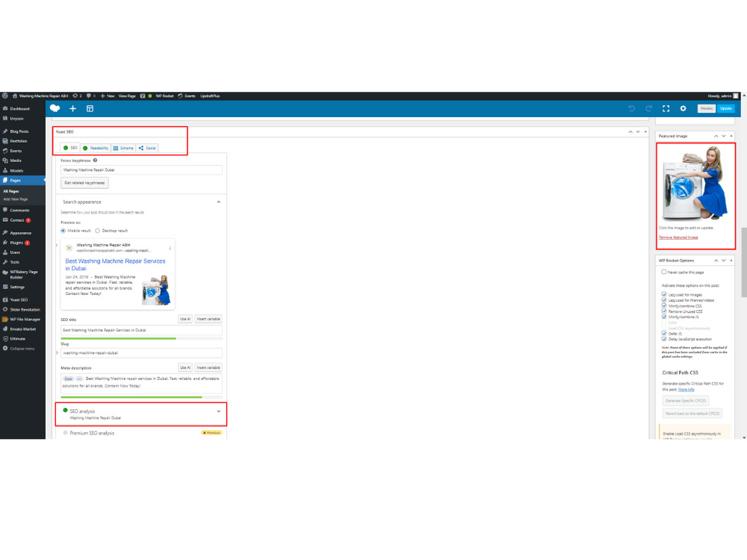The height and width of the screenshot is (560, 747).
Task: Open Comments in the sidebar
Action: pyautogui.click(x=19, y=211)
